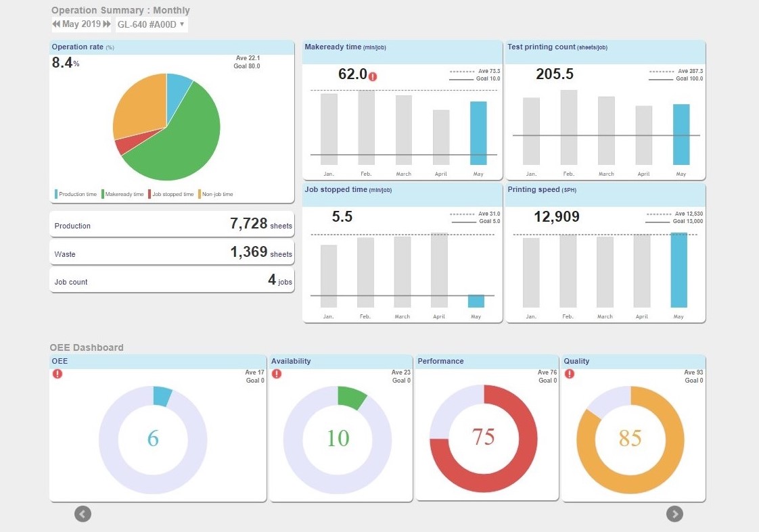This screenshot has width=759, height=532.
Task: Click the Operation Summary : Monthly title
Action: coord(120,10)
